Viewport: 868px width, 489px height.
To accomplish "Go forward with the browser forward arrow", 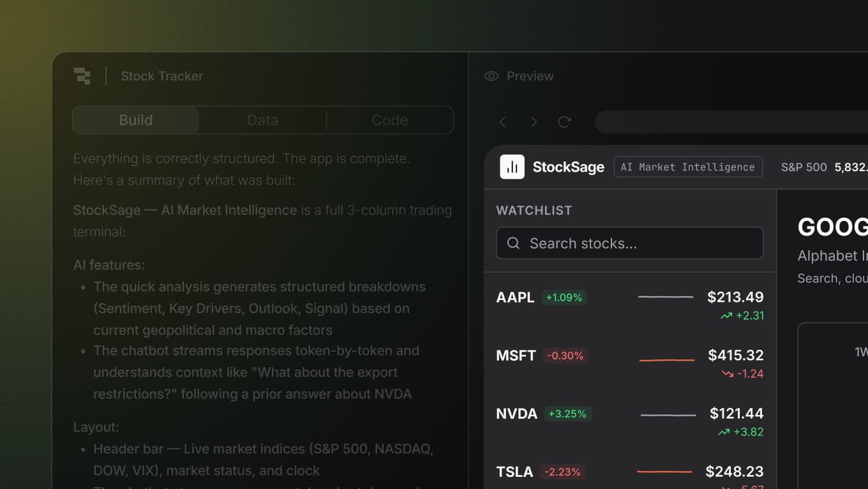I will pyautogui.click(x=534, y=122).
